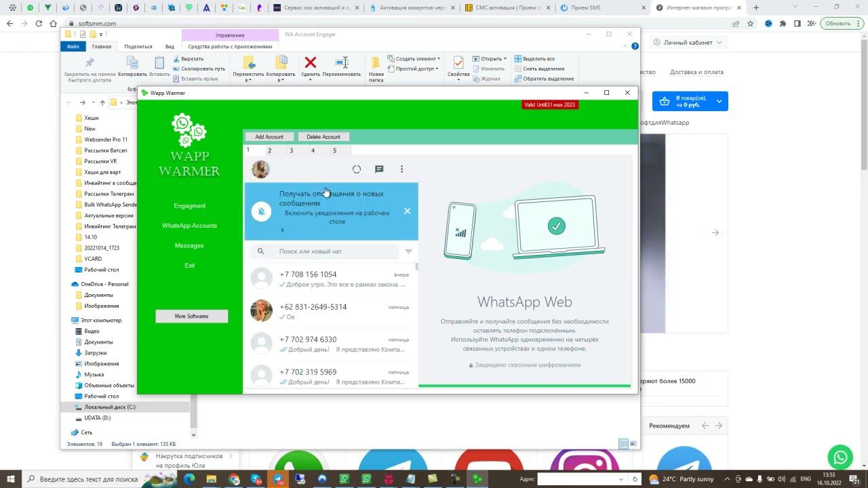Viewport: 868px width, 488px height.
Task: Create a new folder with Новая папка
Action: pyautogui.click(x=376, y=69)
